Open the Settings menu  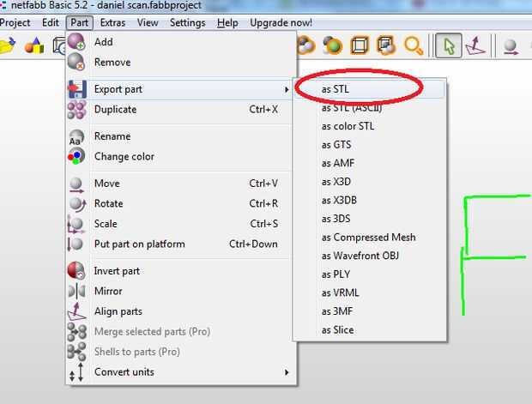pos(188,22)
